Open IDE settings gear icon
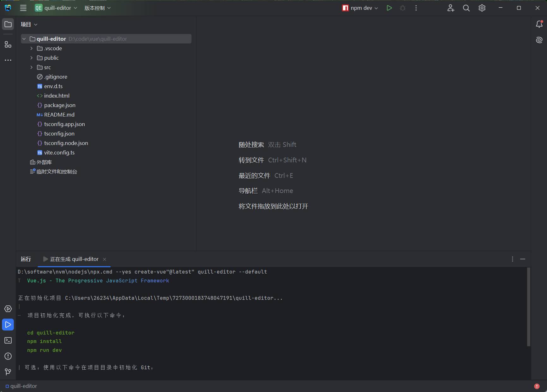 click(x=482, y=8)
